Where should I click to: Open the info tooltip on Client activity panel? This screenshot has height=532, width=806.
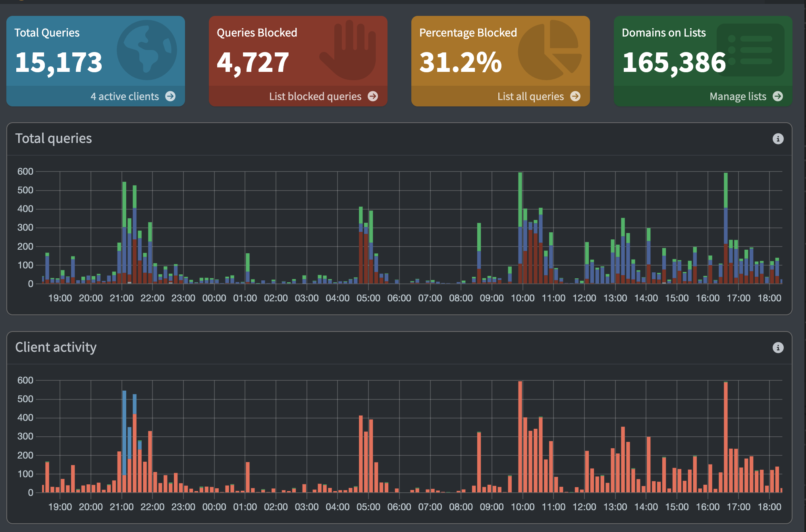click(778, 347)
